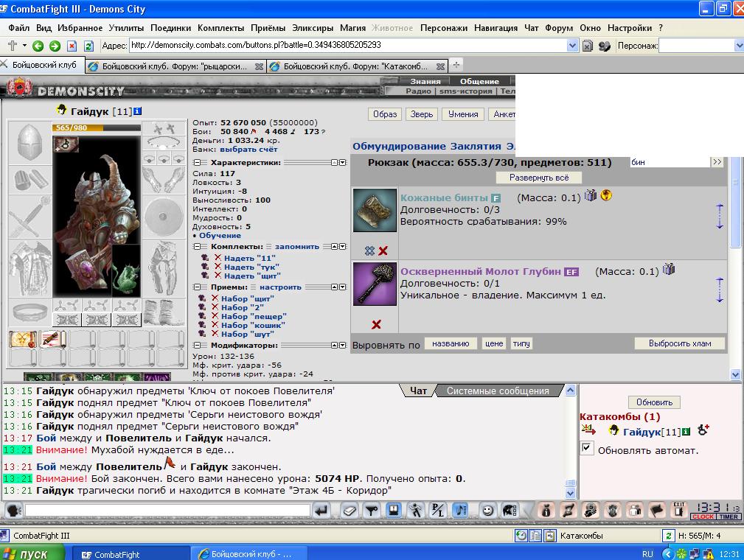Sort backpack by названию

pos(451,343)
